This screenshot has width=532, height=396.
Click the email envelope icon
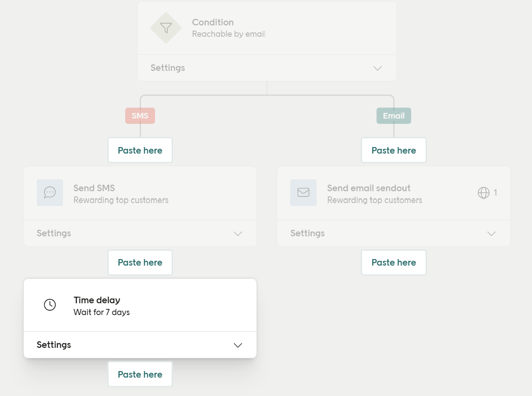pos(303,193)
